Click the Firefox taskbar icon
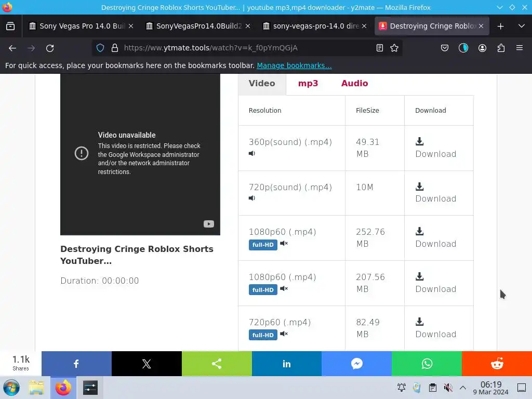The height and width of the screenshot is (399, 532). click(x=63, y=388)
